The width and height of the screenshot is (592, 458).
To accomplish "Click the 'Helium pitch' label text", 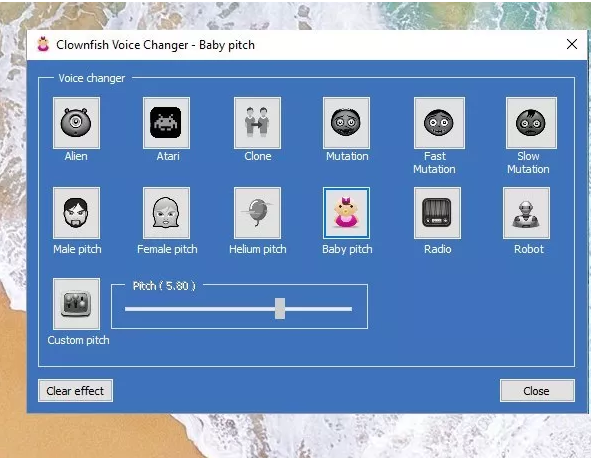I will click(x=258, y=249).
